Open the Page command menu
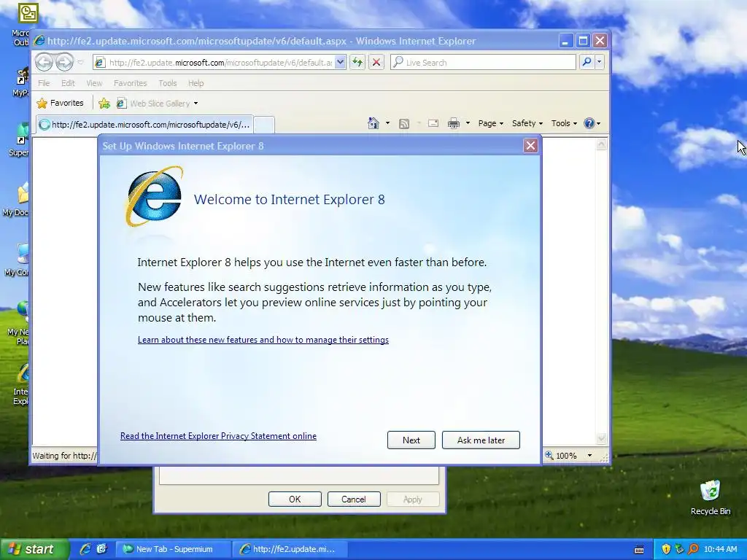The height and width of the screenshot is (560, 747). click(491, 123)
